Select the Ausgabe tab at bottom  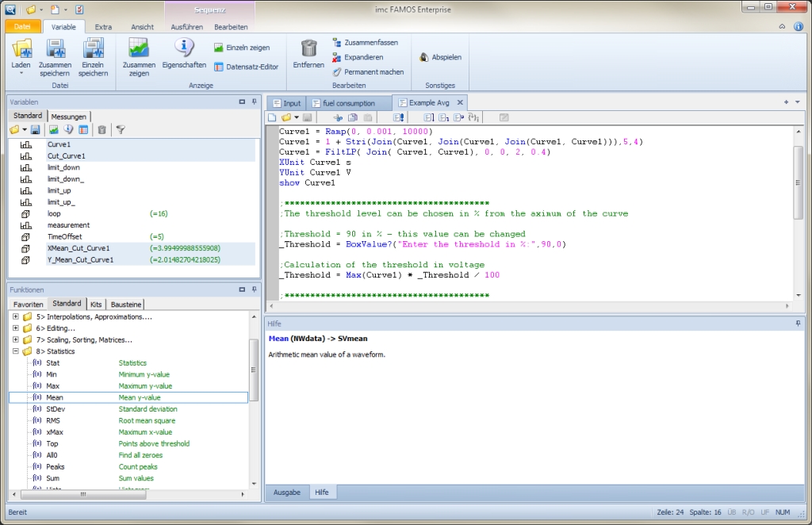coord(287,492)
